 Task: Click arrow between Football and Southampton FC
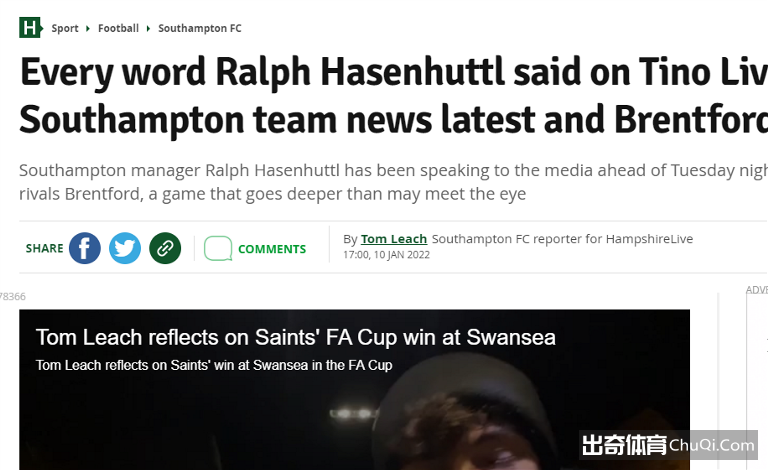point(148,28)
